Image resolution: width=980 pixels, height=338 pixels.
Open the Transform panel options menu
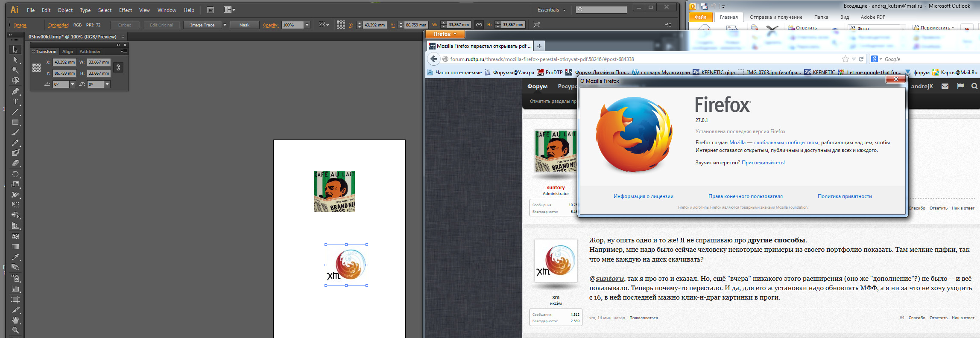(124, 51)
